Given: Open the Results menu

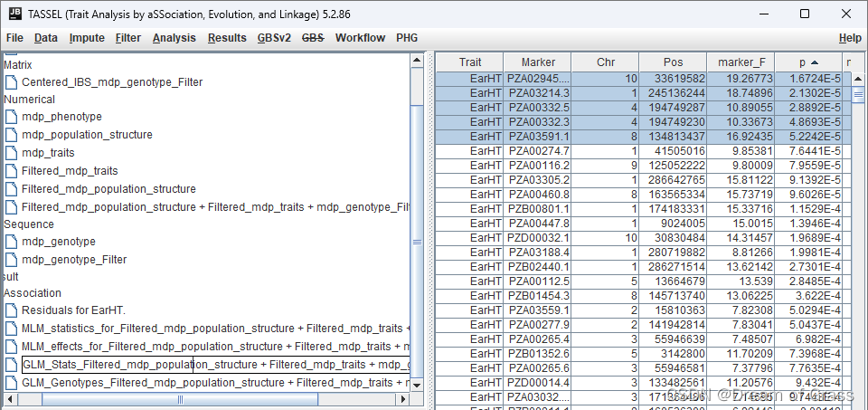Looking at the screenshot, I should [227, 38].
